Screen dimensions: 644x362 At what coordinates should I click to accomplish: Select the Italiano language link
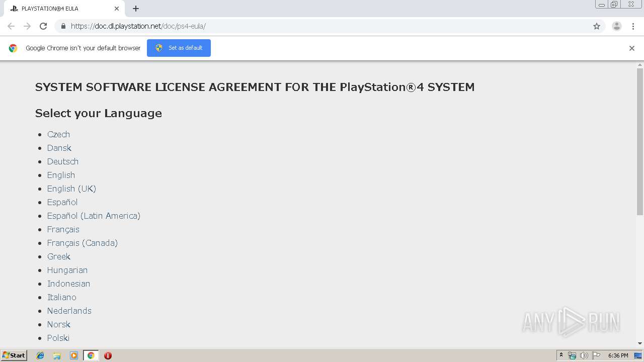62,297
